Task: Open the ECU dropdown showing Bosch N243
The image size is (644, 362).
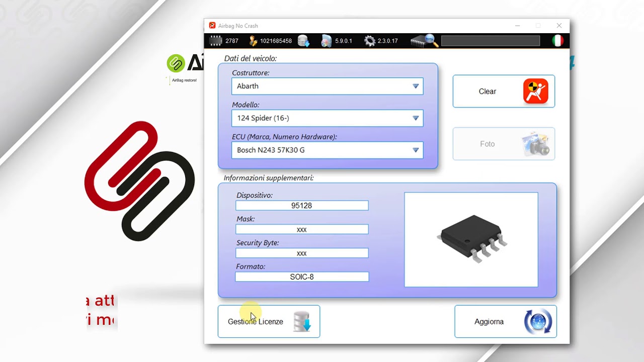Action: point(328,150)
